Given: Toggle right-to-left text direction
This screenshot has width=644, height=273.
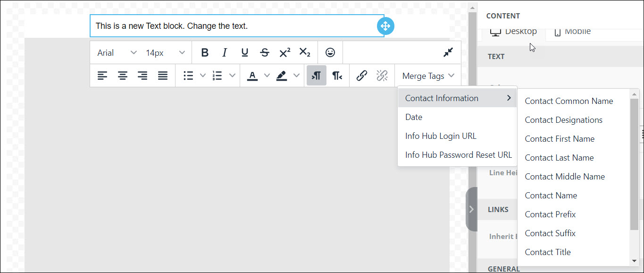Looking at the screenshot, I should 337,76.
